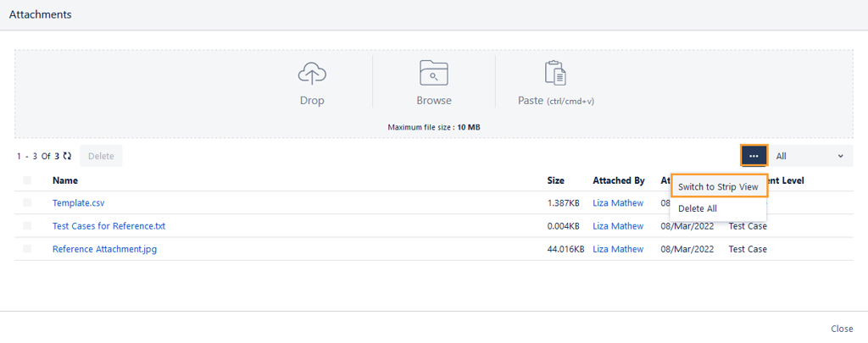This screenshot has width=868, height=343.
Task: Open the All filter dropdown
Action: [x=810, y=156]
